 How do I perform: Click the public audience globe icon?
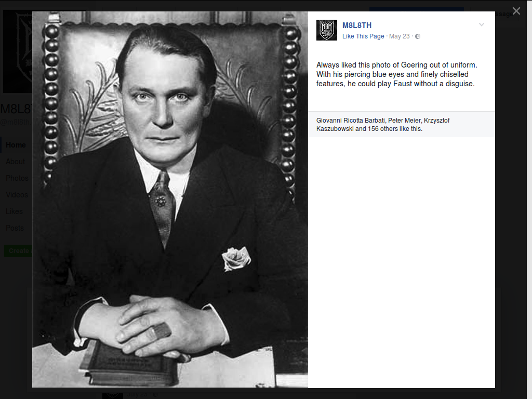(418, 36)
